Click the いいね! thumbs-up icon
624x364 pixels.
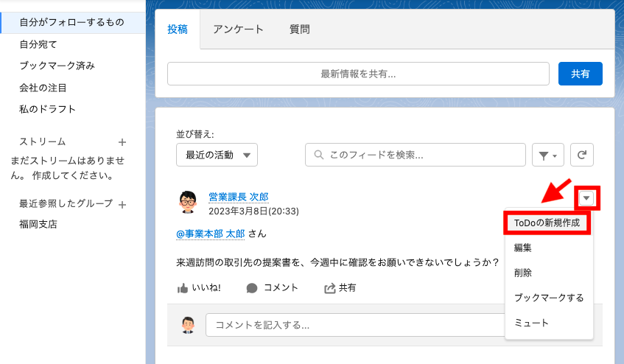(182, 288)
